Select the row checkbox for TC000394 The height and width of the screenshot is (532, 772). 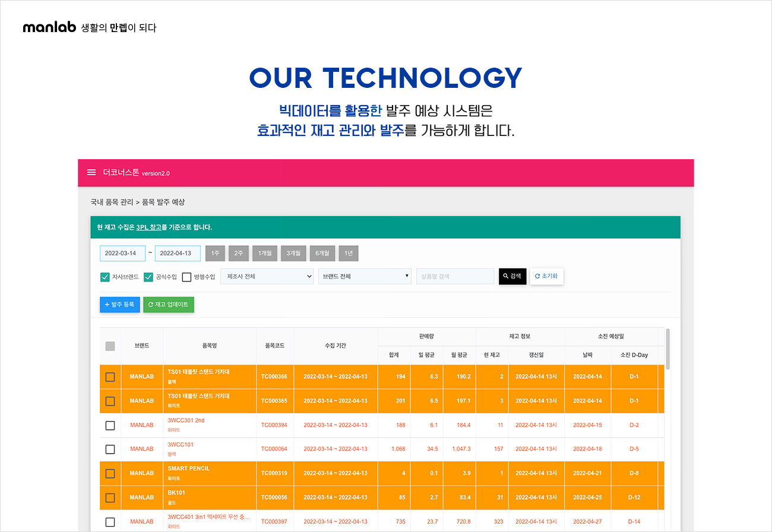point(110,425)
